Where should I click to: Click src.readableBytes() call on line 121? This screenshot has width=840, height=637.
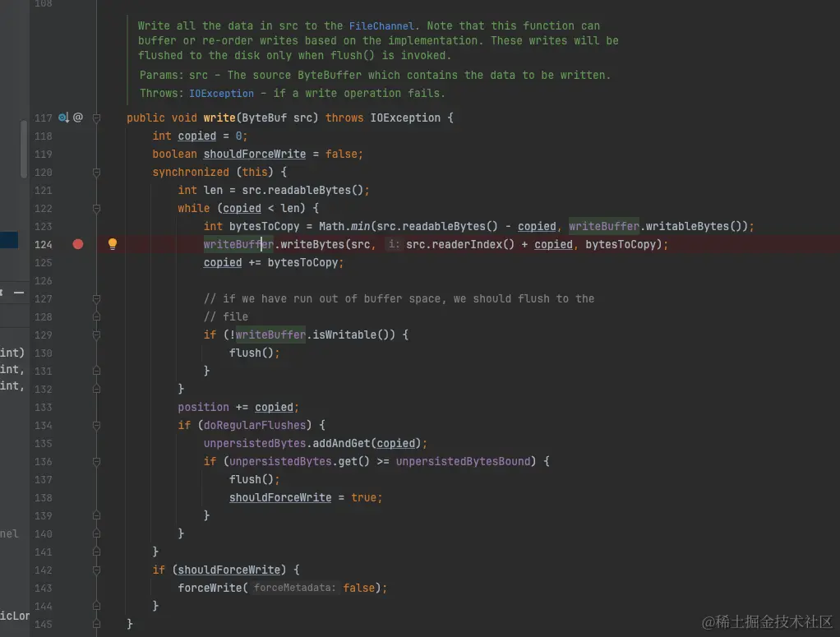click(302, 190)
